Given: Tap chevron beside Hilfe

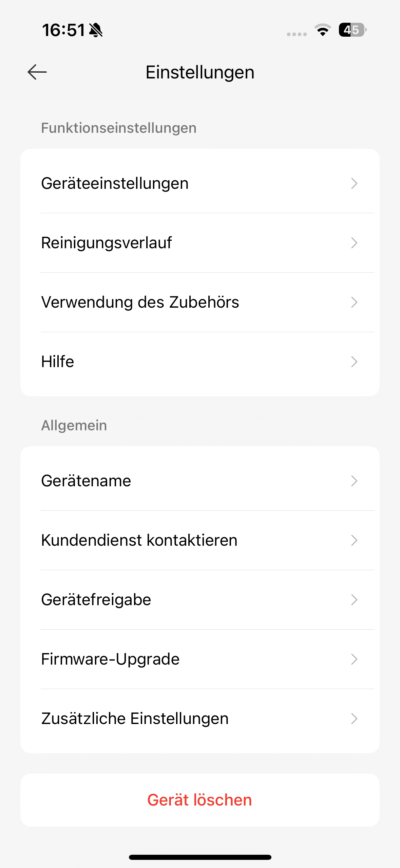Looking at the screenshot, I should tap(354, 362).
